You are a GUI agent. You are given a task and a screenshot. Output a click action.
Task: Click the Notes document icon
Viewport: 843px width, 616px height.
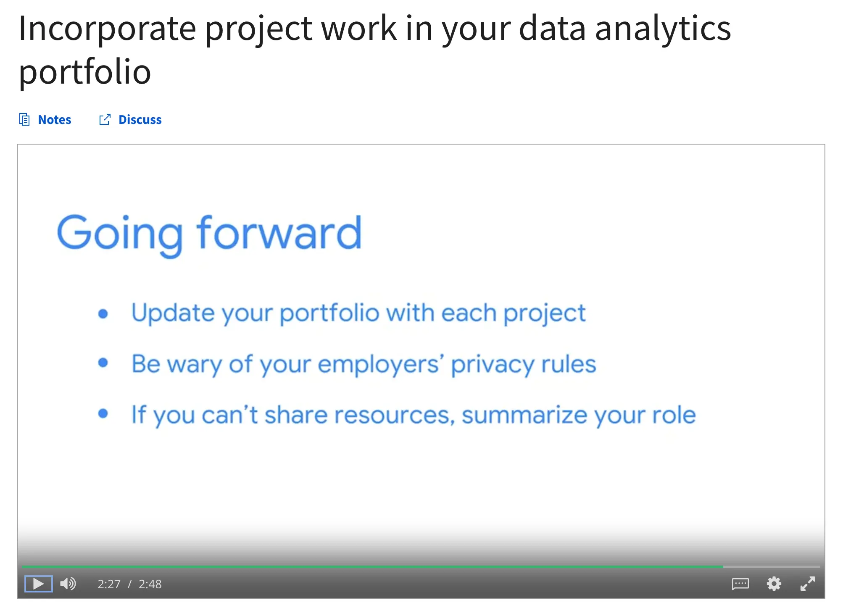25,120
